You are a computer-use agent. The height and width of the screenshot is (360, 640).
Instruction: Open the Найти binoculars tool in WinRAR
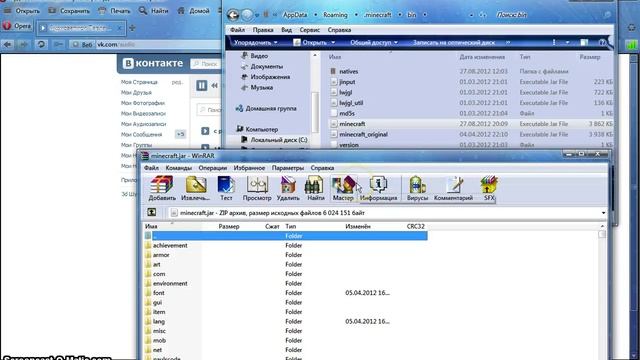pyautogui.click(x=315, y=188)
